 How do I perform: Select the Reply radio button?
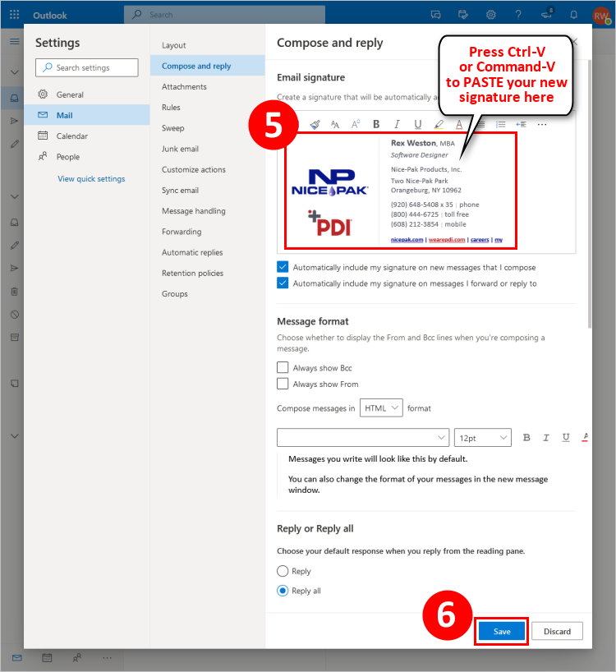tap(283, 571)
